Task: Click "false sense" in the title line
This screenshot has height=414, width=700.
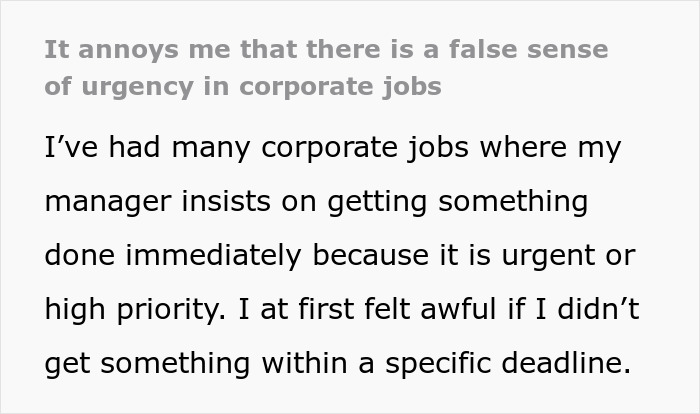Action: pos(529,49)
